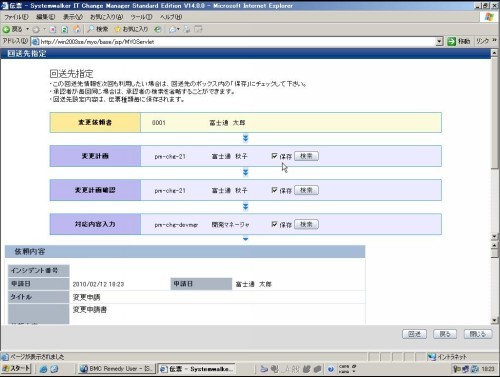Click the Home icon in IE toolbar
Image resolution: width=500 pixels, height=377 pixels.
(77, 29)
